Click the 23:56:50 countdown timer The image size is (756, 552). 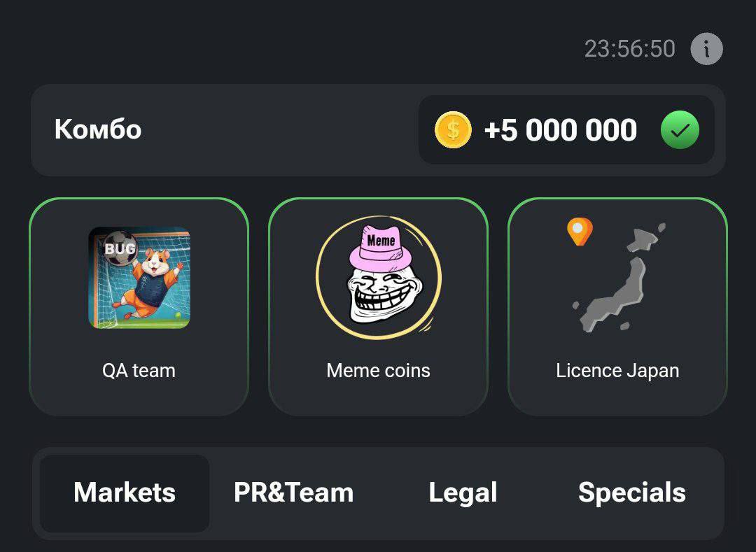tap(630, 49)
